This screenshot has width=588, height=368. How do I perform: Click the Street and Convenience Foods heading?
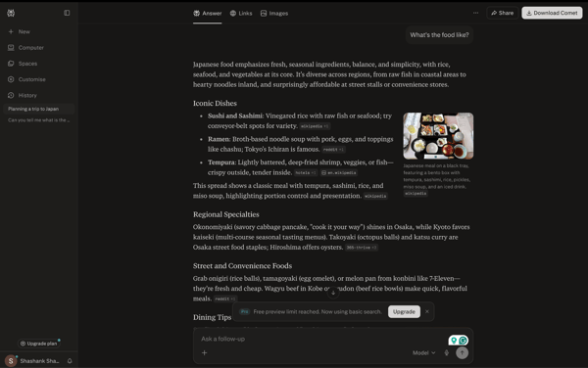click(242, 266)
